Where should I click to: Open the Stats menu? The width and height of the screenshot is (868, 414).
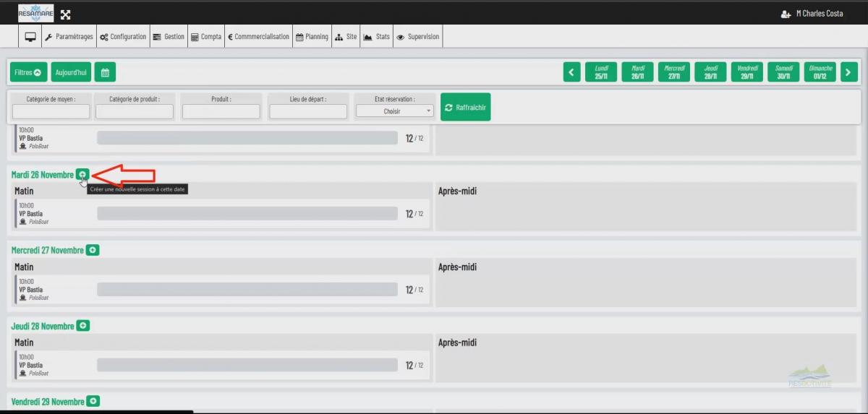376,37
